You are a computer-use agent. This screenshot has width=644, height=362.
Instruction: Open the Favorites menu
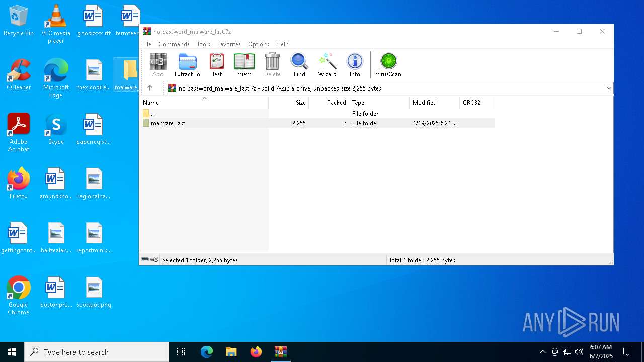[x=229, y=44]
